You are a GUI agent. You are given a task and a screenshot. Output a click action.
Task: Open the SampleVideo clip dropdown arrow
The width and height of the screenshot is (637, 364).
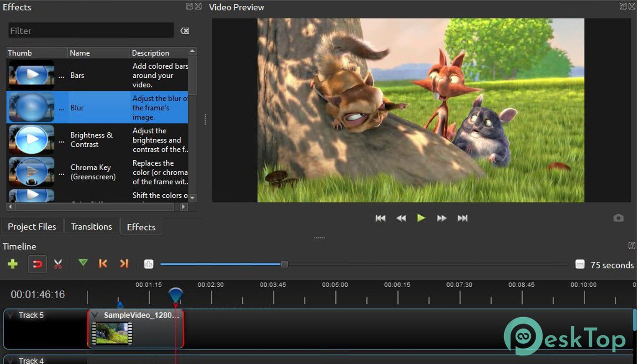(95, 315)
